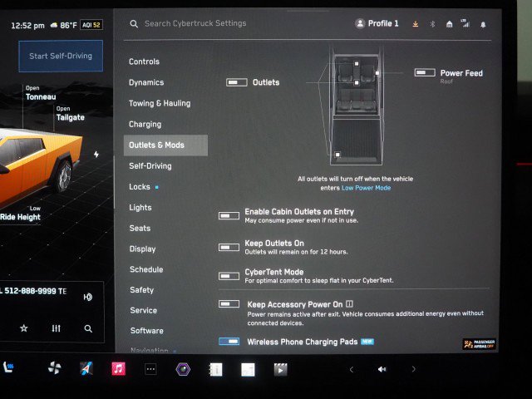Open Profile 1 driver profile menu
This screenshot has height=399, width=532.
tap(377, 23)
